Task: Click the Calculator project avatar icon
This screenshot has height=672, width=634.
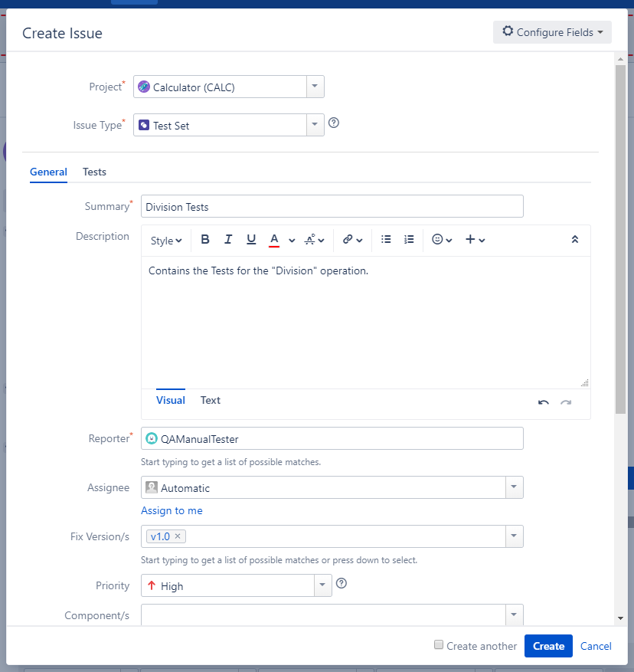Action: [x=144, y=87]
